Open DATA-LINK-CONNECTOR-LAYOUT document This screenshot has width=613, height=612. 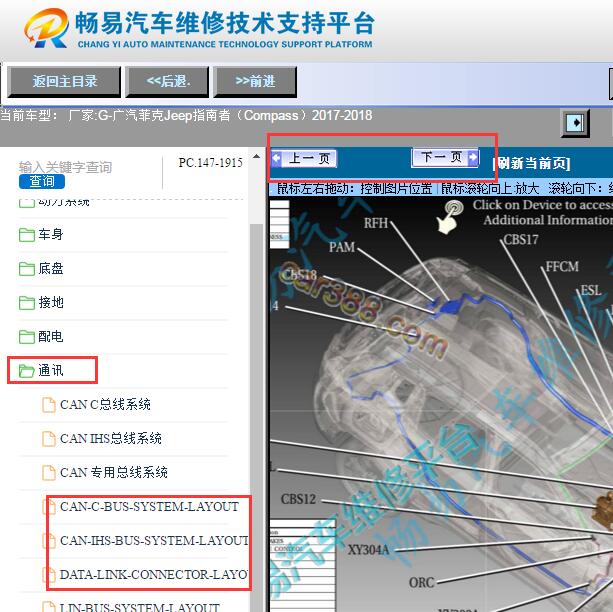pyautogui.click(x=154, y=575)
